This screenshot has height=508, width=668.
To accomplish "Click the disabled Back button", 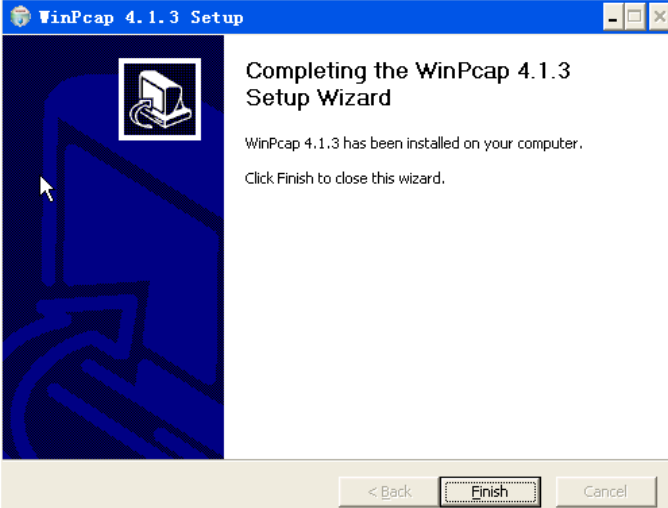I will [389, 492].
